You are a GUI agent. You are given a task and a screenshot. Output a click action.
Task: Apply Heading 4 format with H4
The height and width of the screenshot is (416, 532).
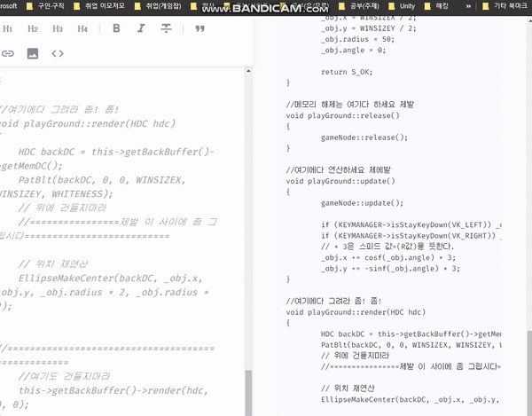[x=82, y=29]
